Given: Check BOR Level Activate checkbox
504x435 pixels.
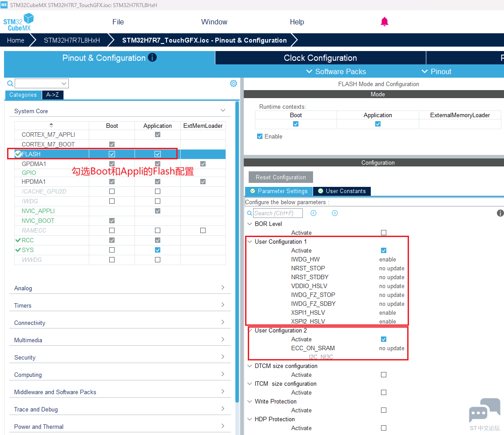Looking at the screenshot, I should point(384,233).
